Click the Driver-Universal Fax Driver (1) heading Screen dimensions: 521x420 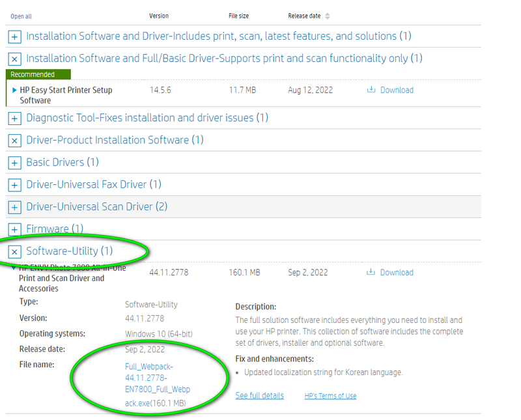(x=94, y=184)
